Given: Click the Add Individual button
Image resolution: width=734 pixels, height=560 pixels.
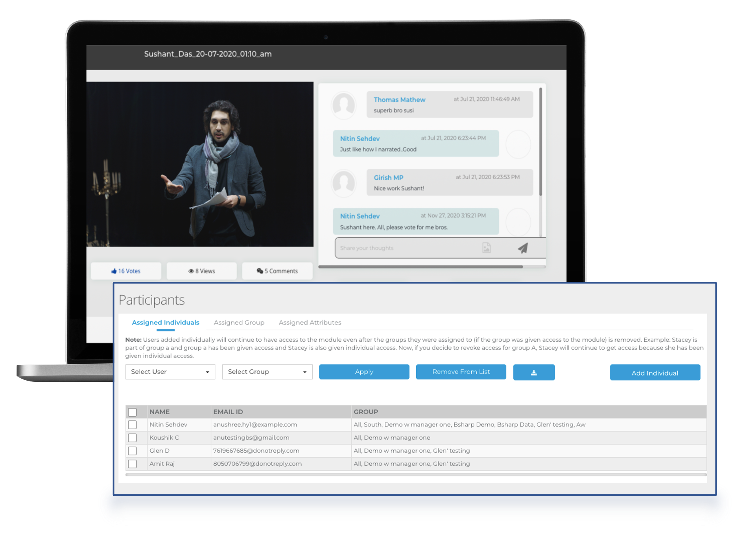Looking at the screenshot, I should (x=655, y=373).
